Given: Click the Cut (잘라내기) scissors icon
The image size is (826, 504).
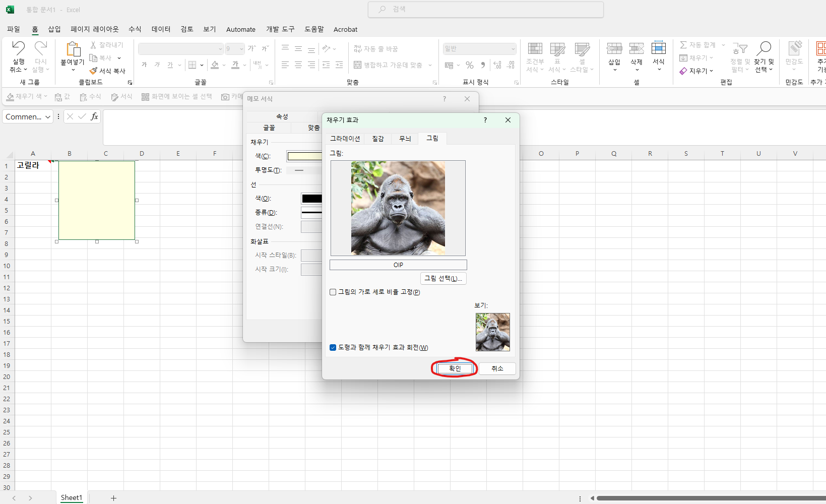Looking at the screenshot, I should (x=93, y=45).
